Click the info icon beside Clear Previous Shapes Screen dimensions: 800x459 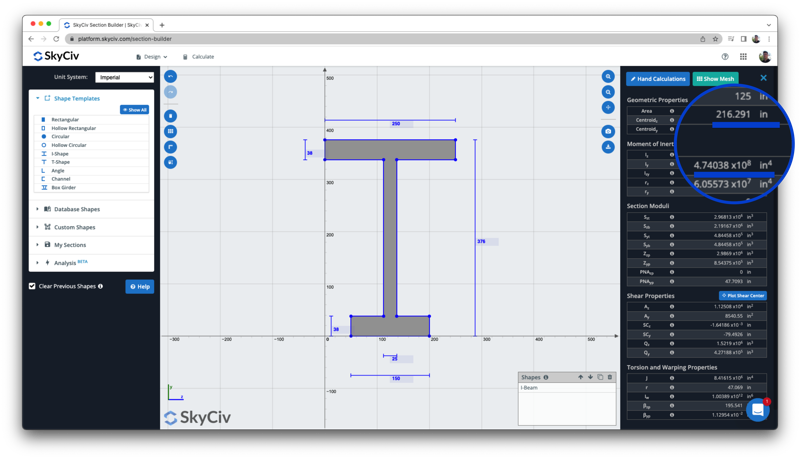click(101, 286)
